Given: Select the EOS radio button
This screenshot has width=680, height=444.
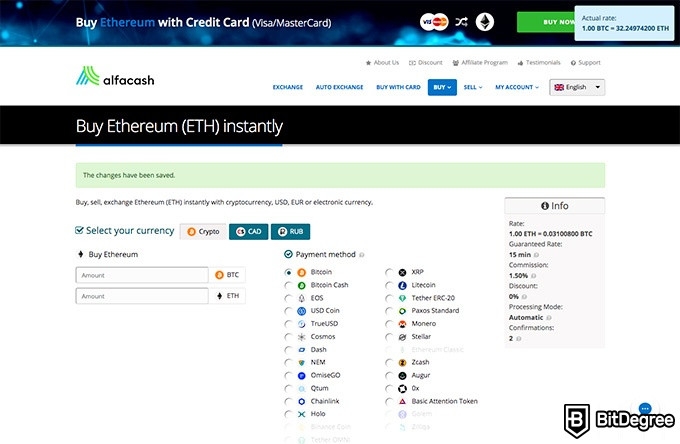Looking at the screenshot, I should pos(288,298).
